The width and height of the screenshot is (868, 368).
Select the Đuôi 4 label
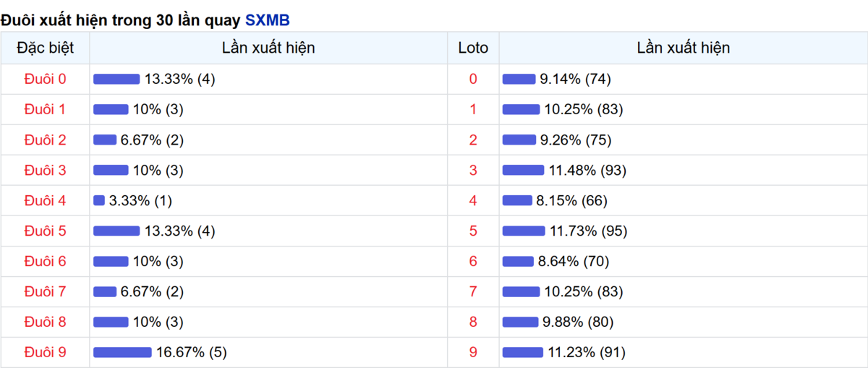(x=45, y=200)
